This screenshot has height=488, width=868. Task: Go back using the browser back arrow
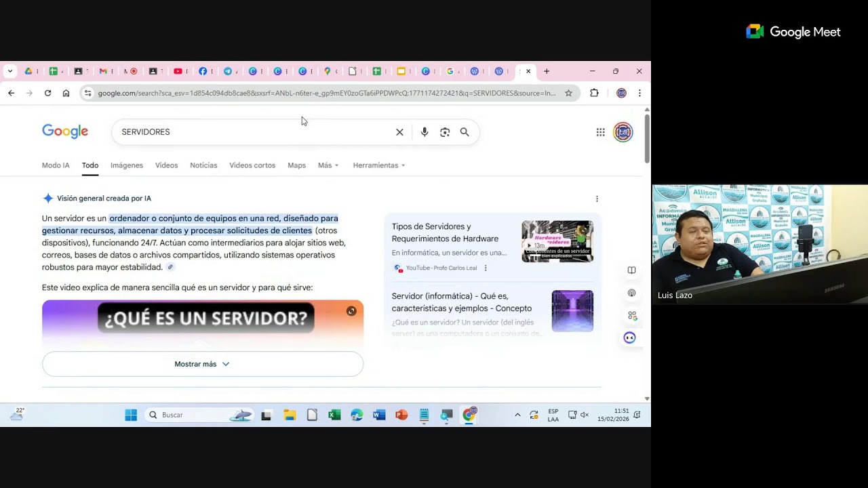pos(12,93)
